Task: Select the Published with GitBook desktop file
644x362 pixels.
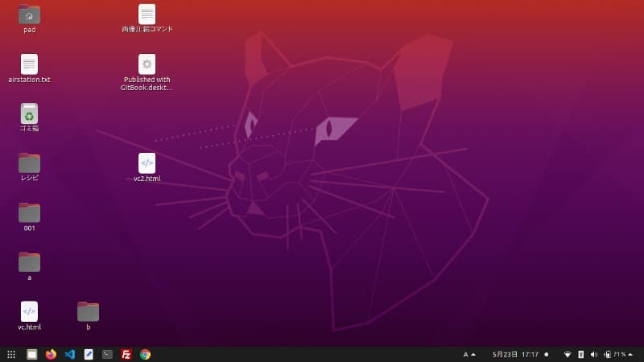Action: click(x=147, y=72)
